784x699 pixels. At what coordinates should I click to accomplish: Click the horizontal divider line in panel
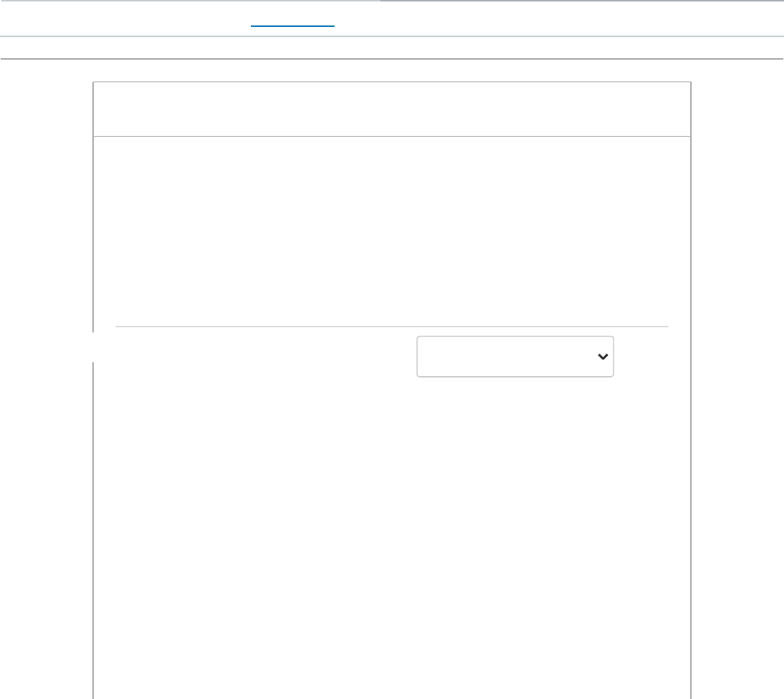pos(391,327)
